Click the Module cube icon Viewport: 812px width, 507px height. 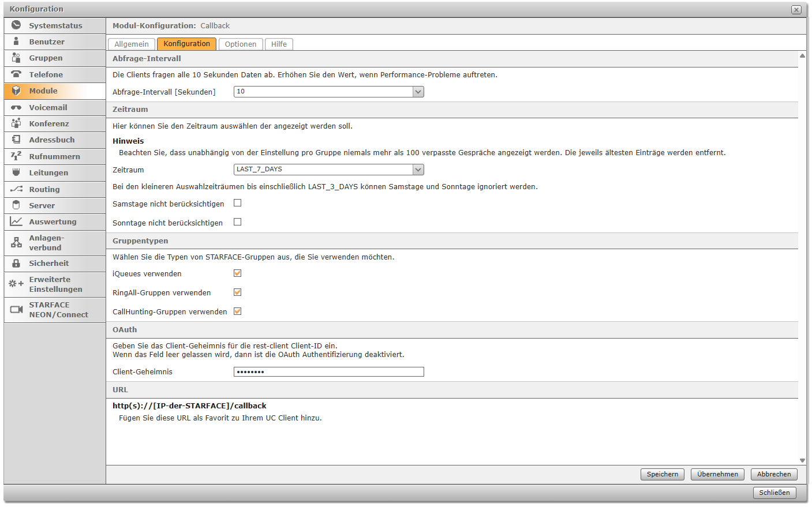point(16,91)
